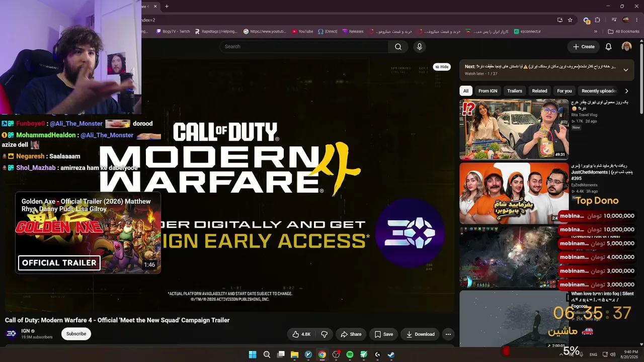Download the video
The height and width of the screenshot is (362, 644).
coord(421,334)
